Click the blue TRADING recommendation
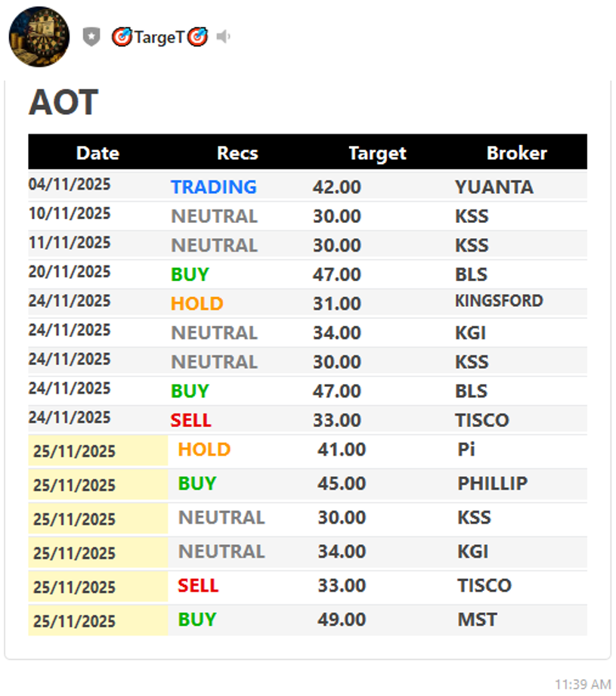The width and height of the screenshot is (616, 696). [214, 187]
